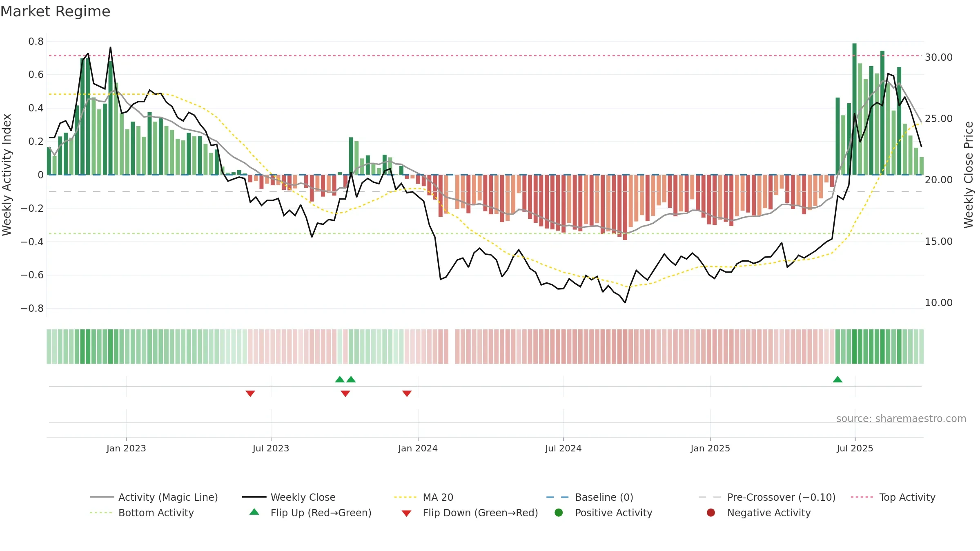Click the Flip Up marker near July 2025
The image size is (980, 551).
pos(837,379)
